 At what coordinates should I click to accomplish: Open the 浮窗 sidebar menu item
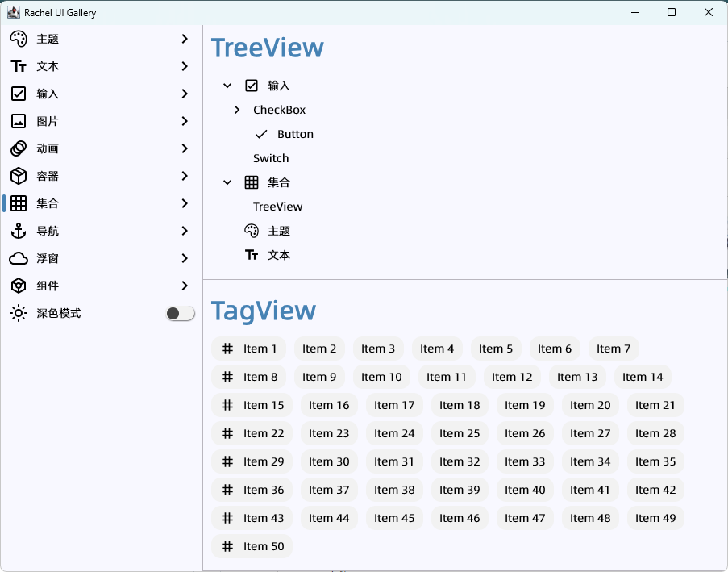[102, 258]
